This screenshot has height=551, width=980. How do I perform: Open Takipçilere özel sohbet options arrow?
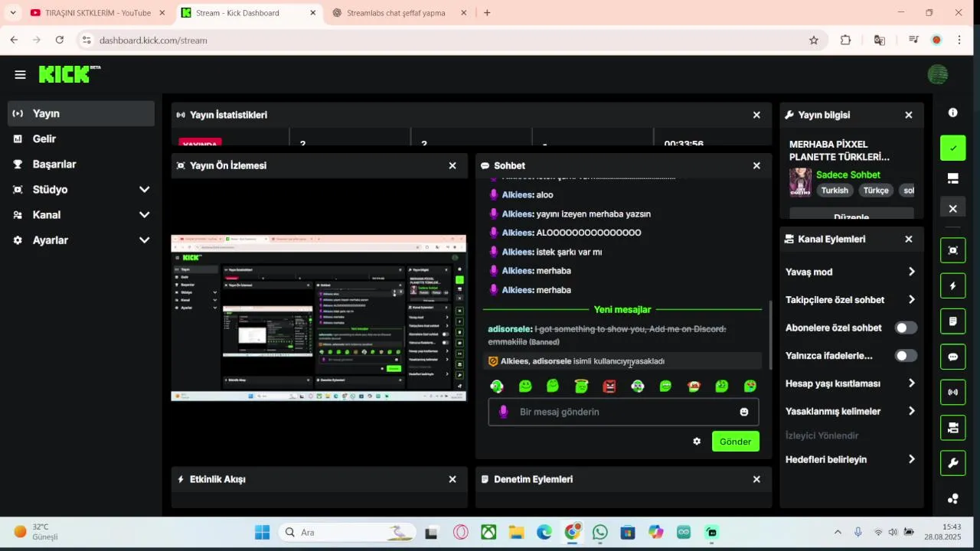pos(911,299)
